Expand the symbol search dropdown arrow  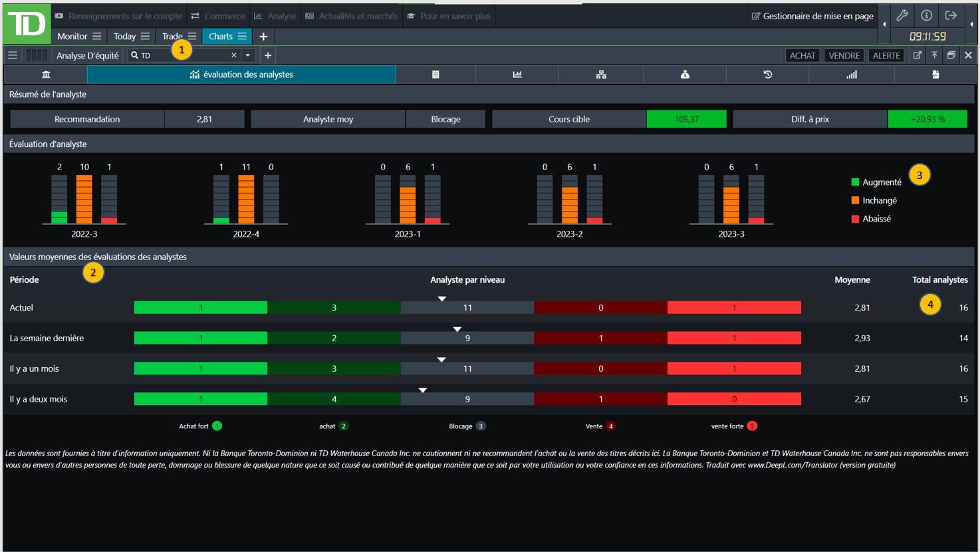248,55
